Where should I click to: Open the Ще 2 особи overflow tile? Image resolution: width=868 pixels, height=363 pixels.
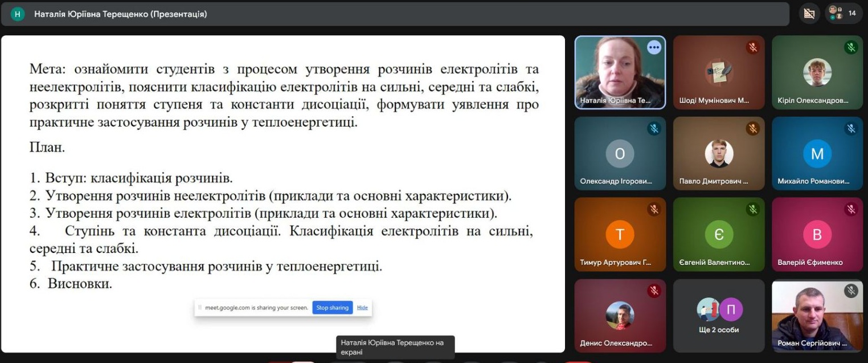[x=719, y=316]
